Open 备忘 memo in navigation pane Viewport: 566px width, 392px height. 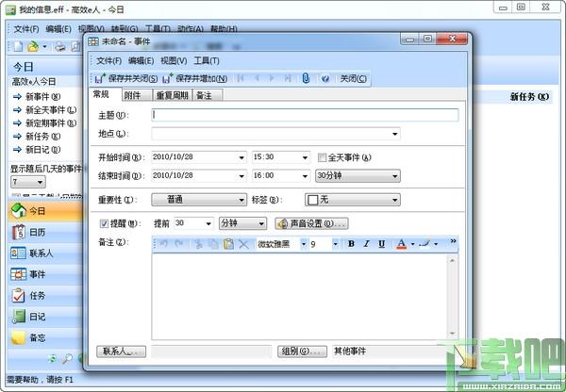[x=44, y=337]
